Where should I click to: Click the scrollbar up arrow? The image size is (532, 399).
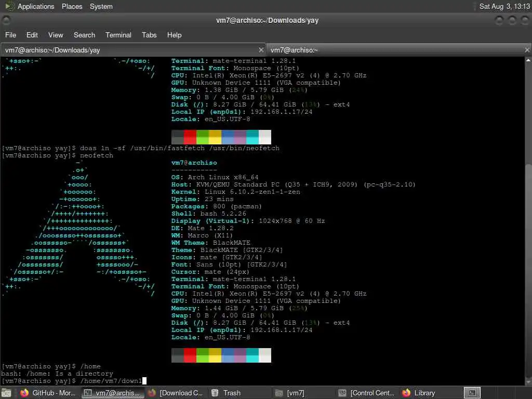coord(528,60)
